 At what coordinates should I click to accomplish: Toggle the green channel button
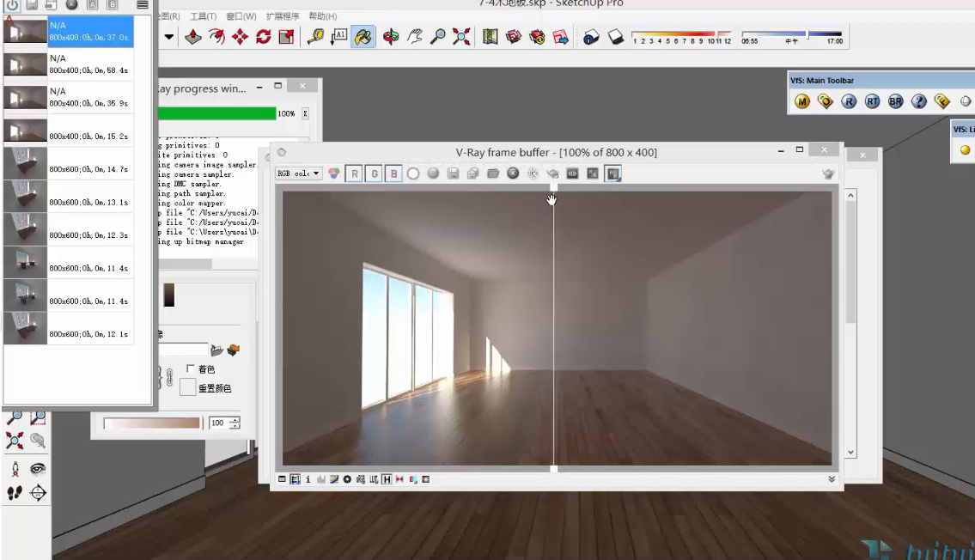(375, 173)
